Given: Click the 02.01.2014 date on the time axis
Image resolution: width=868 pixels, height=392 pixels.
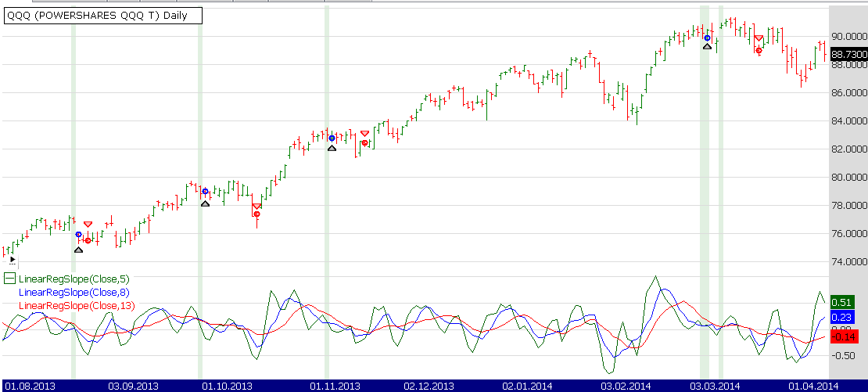Looking at the screenshot, I should [x=526, y=386].
